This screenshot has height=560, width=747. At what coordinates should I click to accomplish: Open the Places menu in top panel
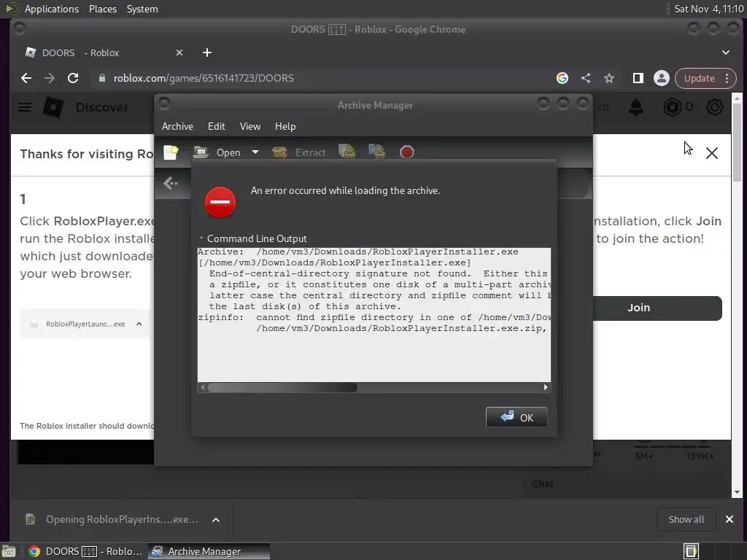coord(102,9)
